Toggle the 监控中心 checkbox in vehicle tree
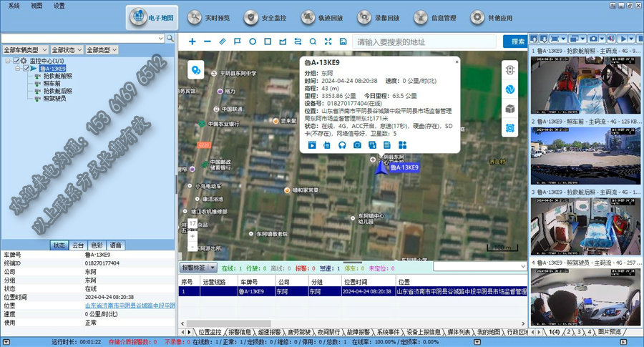 16,62
